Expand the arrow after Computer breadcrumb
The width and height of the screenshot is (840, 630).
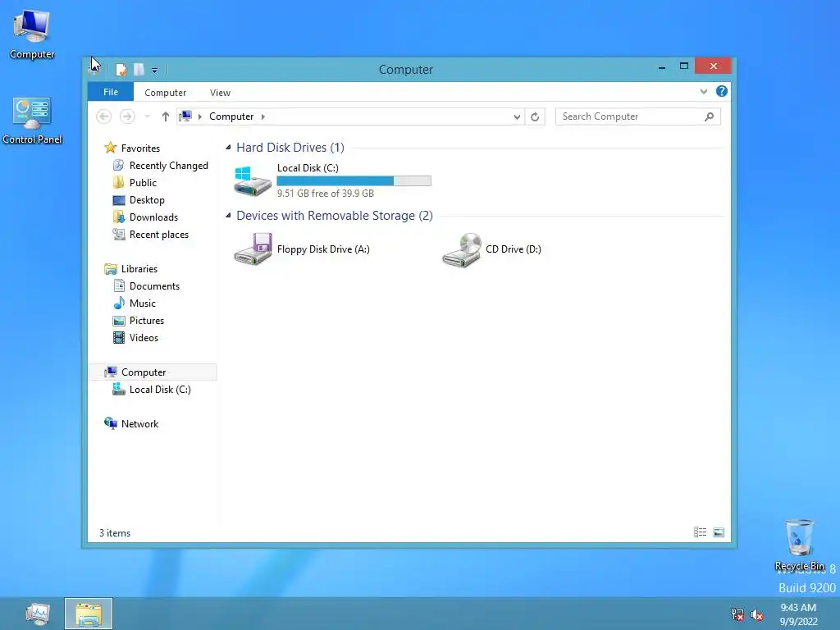point(263,116)
